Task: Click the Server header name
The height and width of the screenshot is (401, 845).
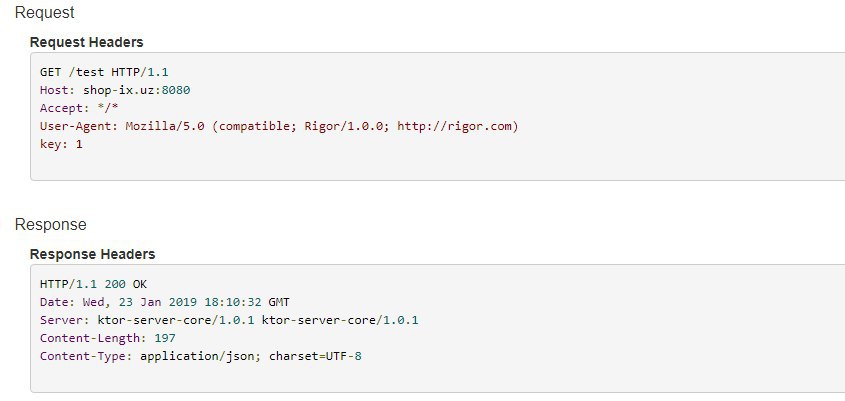Action: 61,320
